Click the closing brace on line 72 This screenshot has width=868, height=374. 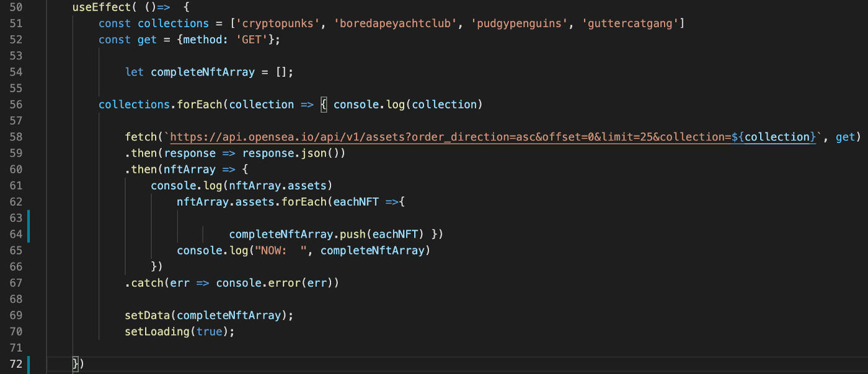[x=75, y=363]
